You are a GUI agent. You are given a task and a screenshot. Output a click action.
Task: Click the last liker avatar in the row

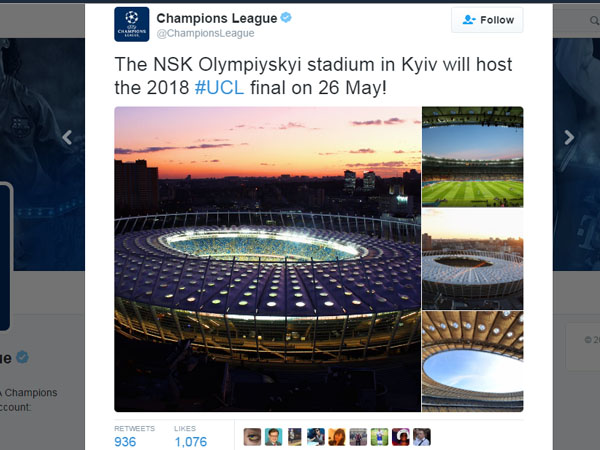pyautogui.click(x=422, y=437)
